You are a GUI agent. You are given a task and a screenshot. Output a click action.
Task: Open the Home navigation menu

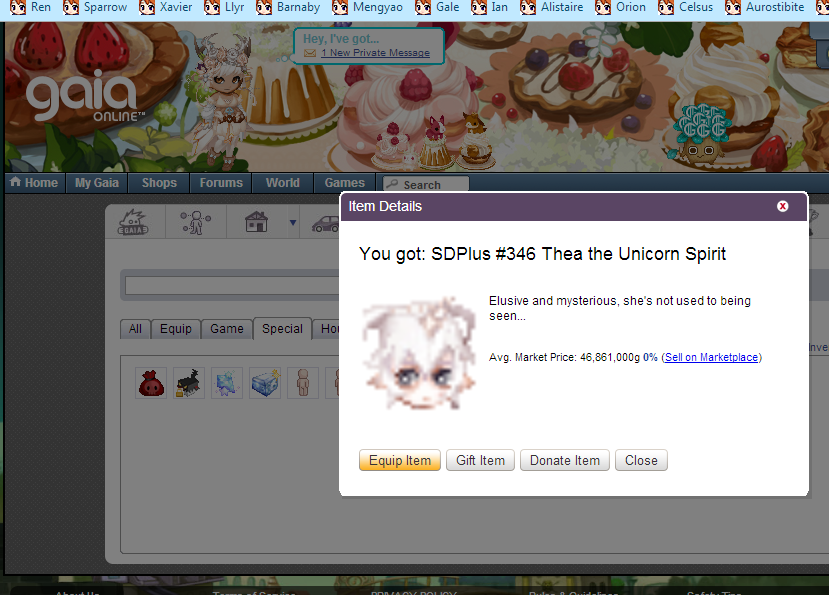point(35,183)
